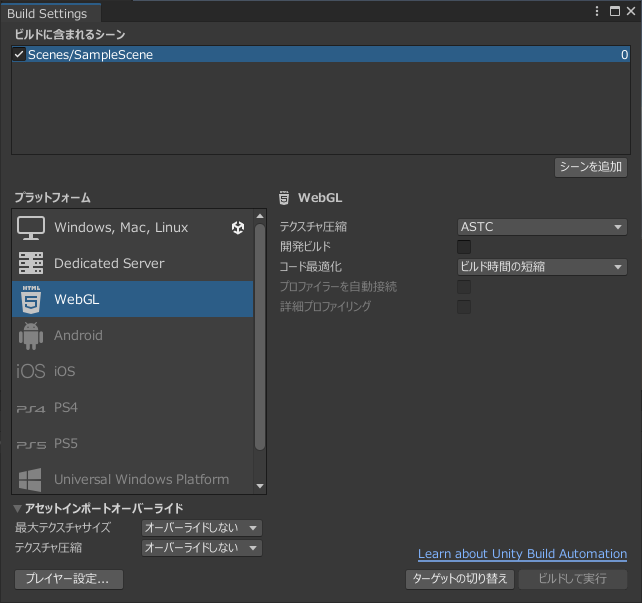The image size is (642, 603).
Task: Maximize the Build Settings window
Action: point(615,11)
